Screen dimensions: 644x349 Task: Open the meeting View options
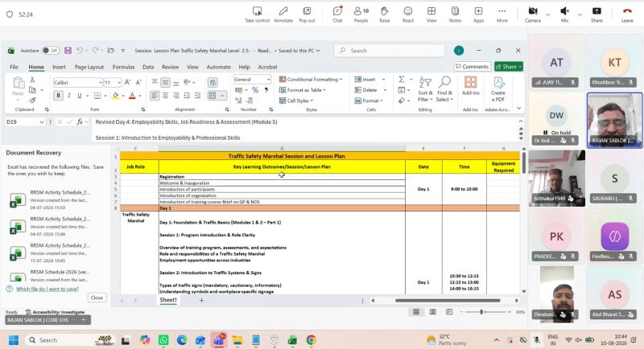coord(431,14)
